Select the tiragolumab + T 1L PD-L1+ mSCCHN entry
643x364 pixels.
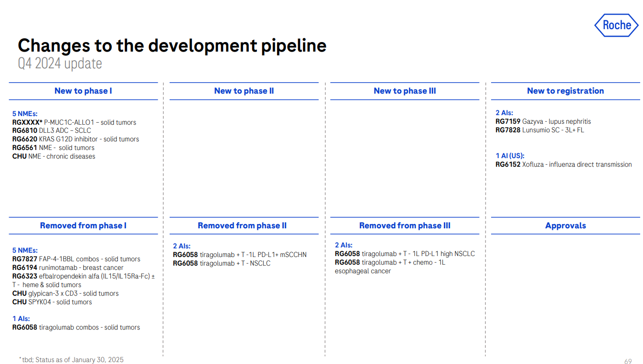pos(240,255)
